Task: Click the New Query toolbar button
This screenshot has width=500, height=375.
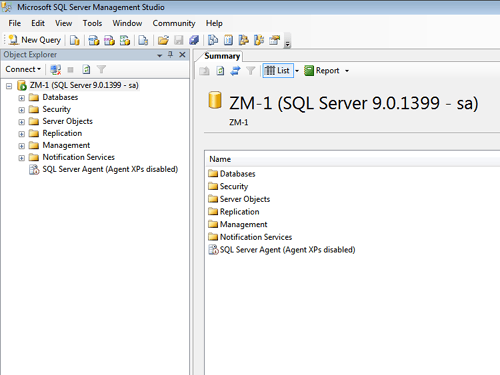Action: tap(35, 40)
